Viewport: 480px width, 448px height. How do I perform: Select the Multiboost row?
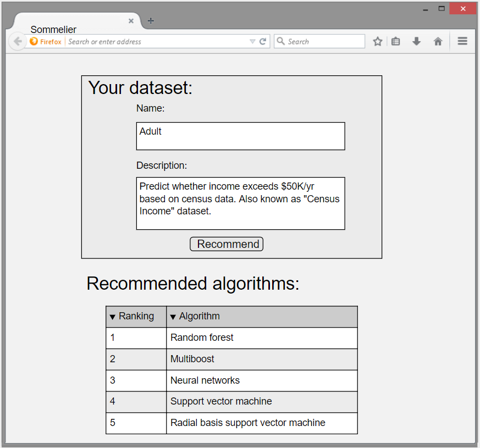(x=231, y=359)
